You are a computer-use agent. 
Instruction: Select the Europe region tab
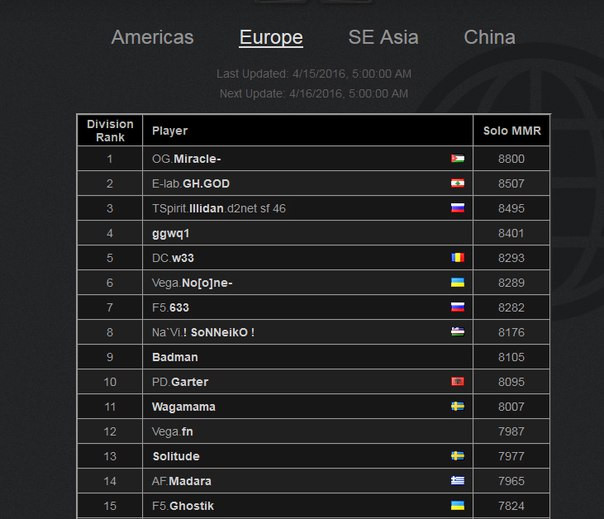tap(271, 38)
